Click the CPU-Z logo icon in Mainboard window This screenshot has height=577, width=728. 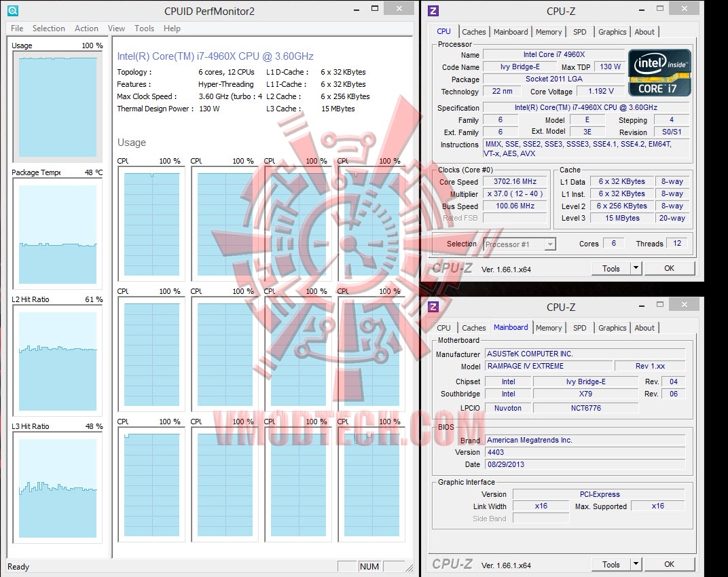(x=433, y=307)
